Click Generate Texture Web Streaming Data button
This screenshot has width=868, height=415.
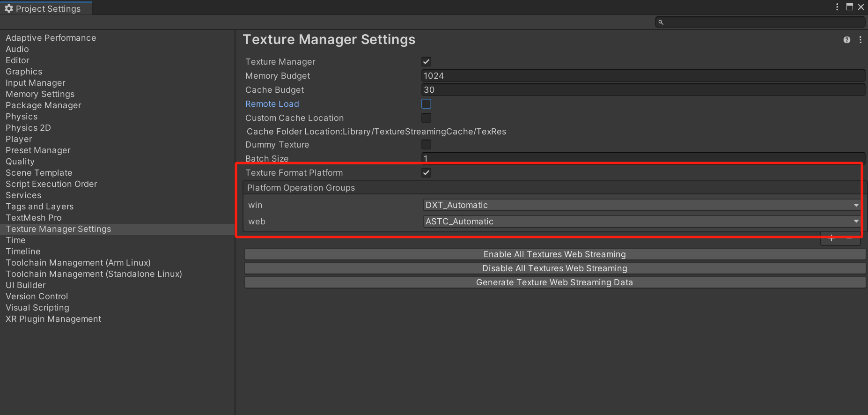[554, 282]
